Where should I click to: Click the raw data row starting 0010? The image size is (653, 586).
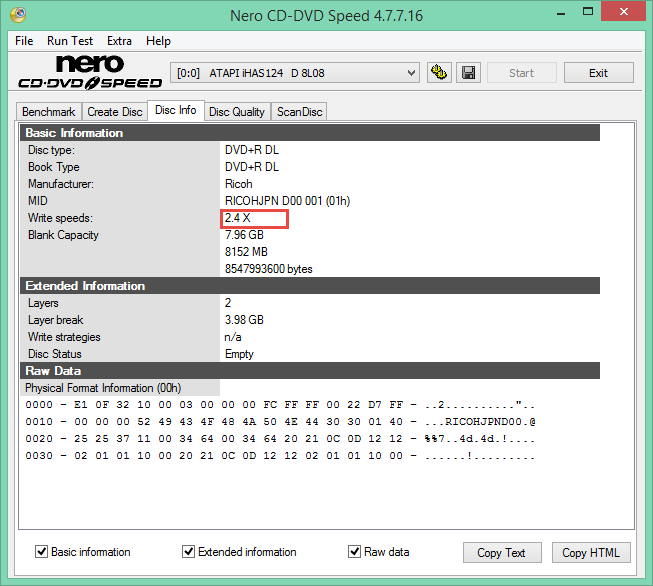click(280, 422)
